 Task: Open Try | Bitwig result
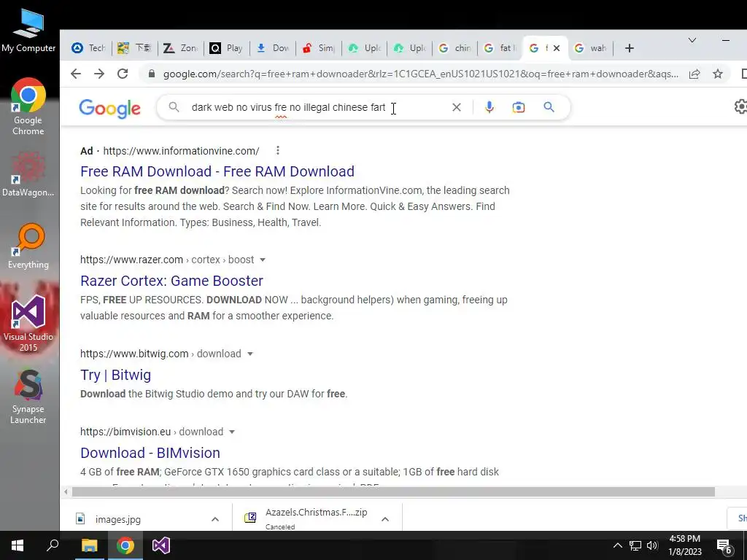[x=116, y=376]
